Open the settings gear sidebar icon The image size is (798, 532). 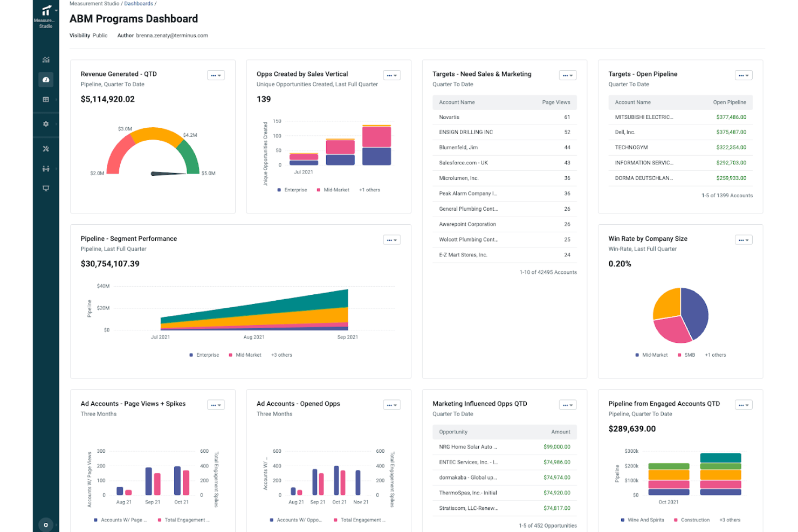46,124
